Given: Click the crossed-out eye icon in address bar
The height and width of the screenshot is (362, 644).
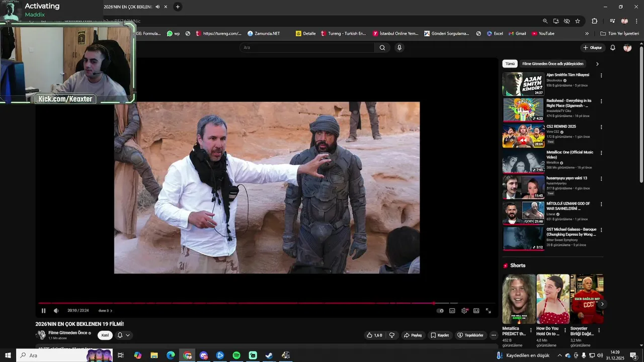Looking at the screenshot, I should click(x=567, y=21).
